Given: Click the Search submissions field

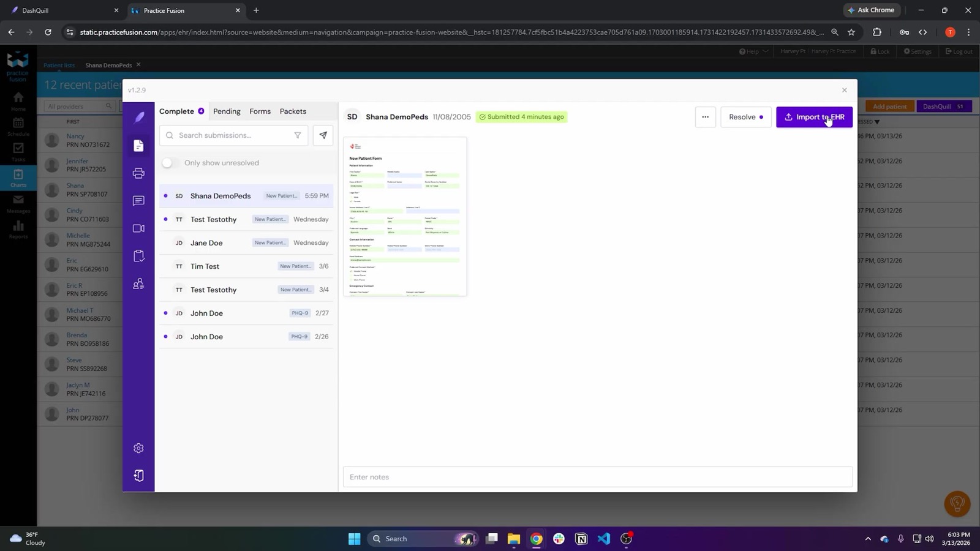Looking at the screenshot, I should [233, 135].
